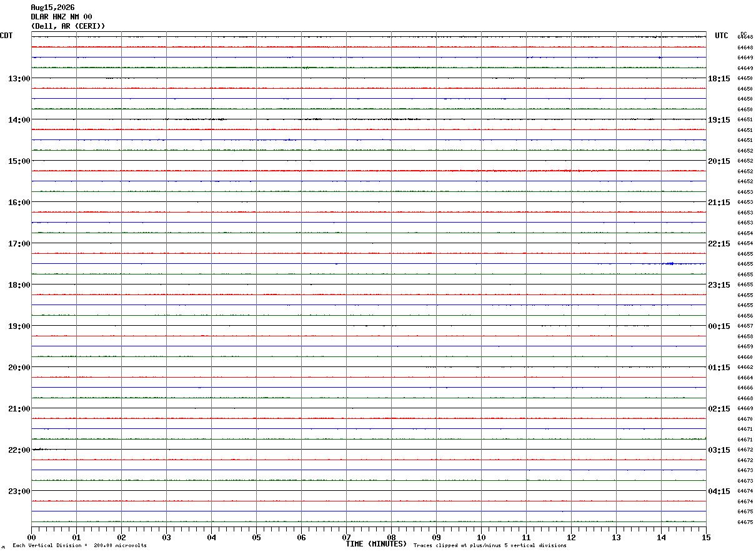
Task: Click the DC value 64657
Action: click(745, 326)
